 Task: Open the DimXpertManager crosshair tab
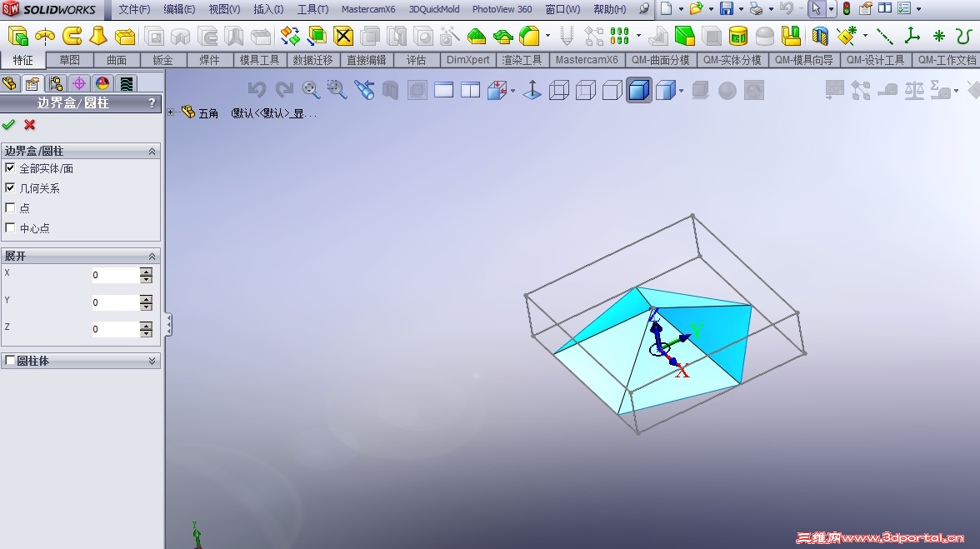tap(78, 83)
